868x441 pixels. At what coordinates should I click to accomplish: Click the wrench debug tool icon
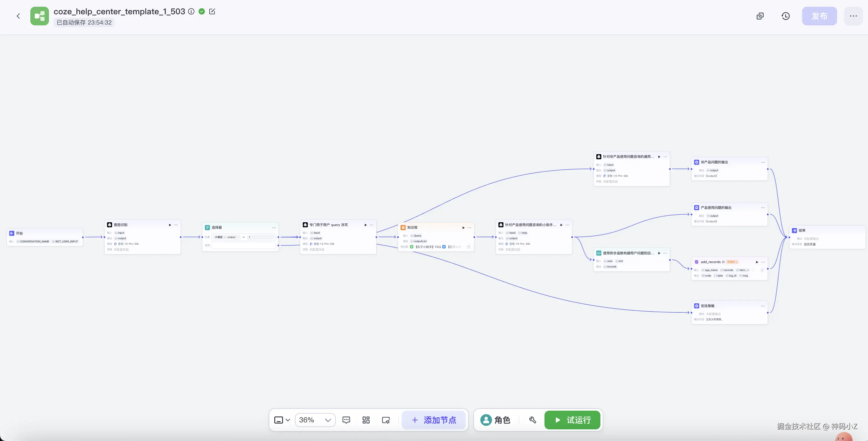click(x=533, y=420)
